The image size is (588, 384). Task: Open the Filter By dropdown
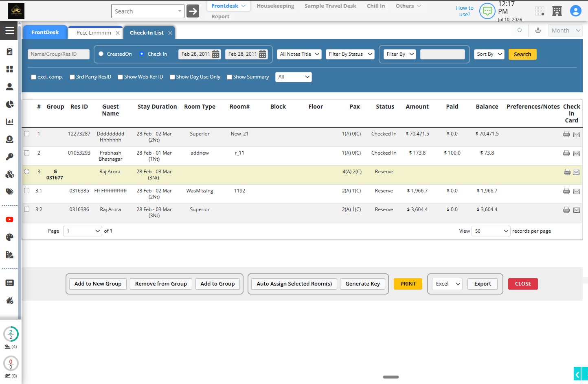400,54
